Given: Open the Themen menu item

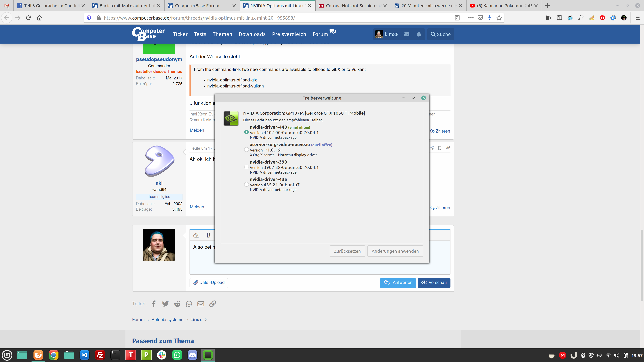Looking at the screenshot, I should pyautogui.click(x=222, y=34).
